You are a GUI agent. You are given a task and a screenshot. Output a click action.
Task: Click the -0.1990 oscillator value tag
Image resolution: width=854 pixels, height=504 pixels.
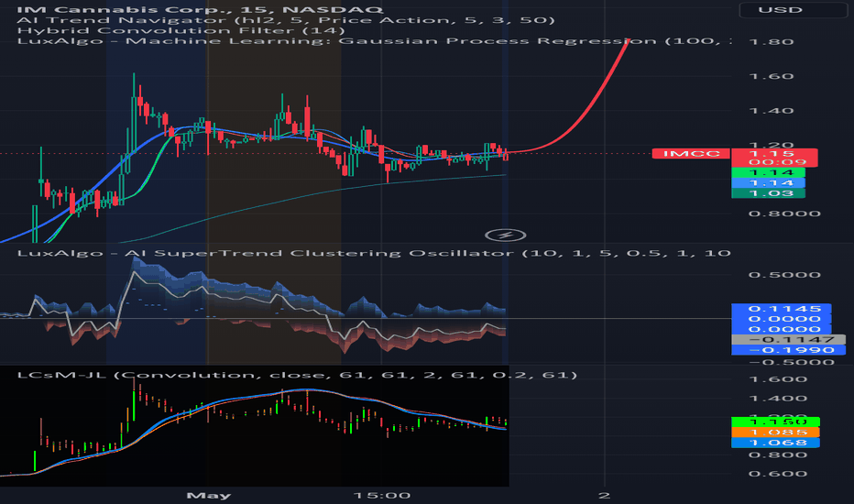[788, 350]
